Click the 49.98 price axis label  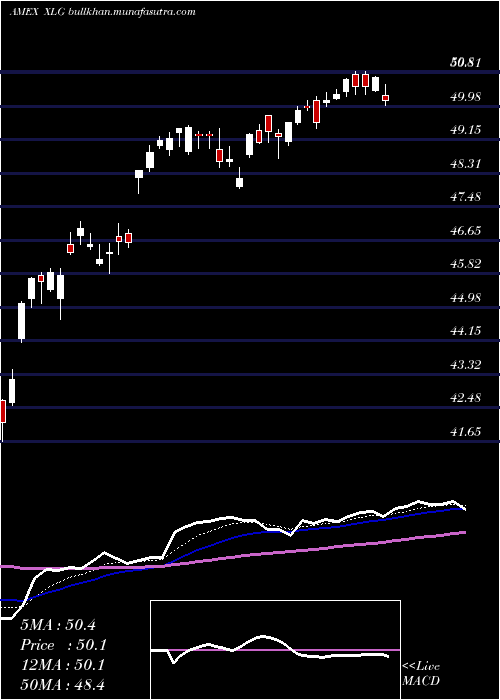pos(466,96)
